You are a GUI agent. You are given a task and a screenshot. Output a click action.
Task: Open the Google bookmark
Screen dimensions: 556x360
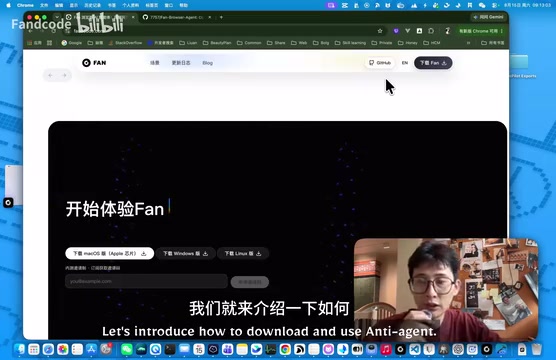coord(71,43)
